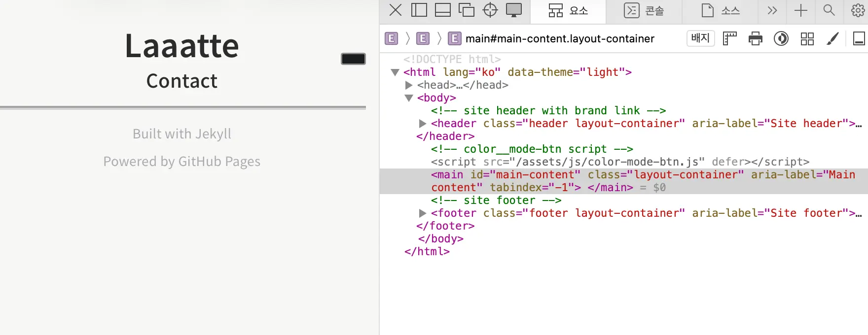Viewport: 868px width, 335px height.
Task: Expand the header element node
Action: (x=422, y=124)
